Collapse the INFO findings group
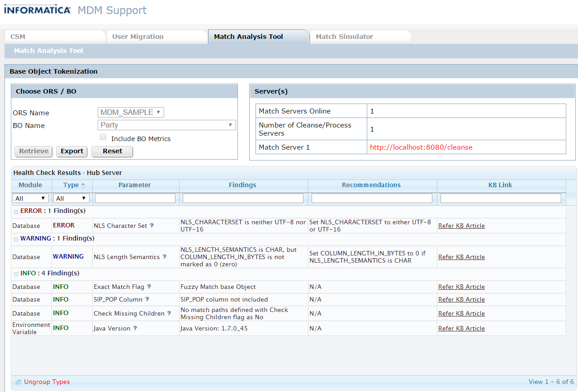This screenshot has height=392, width=578. point(16,274)
